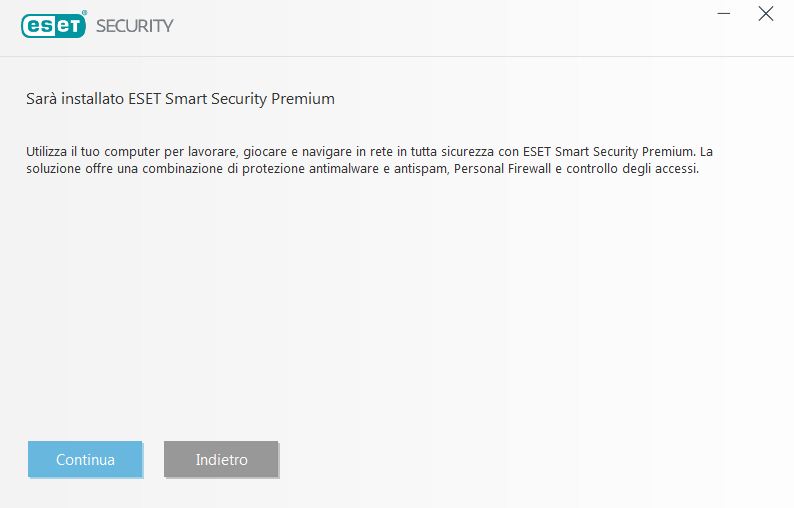Click the phrase "controllo degli accessi"
The image size is (794, 508).
coord(631,169)
